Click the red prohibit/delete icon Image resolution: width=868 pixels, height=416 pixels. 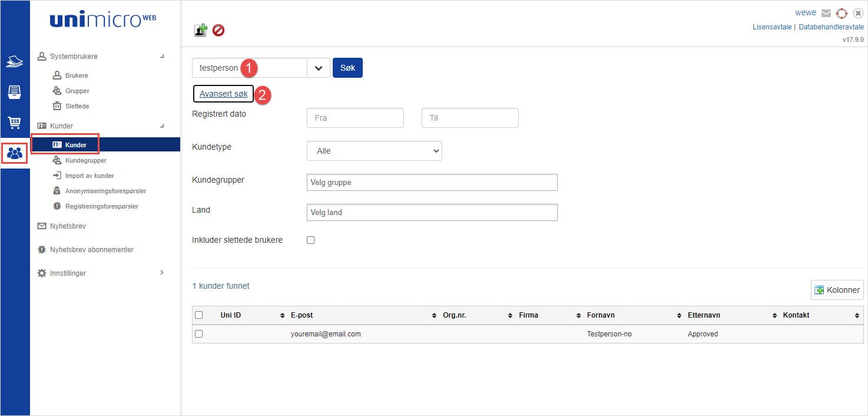point(218,30)
